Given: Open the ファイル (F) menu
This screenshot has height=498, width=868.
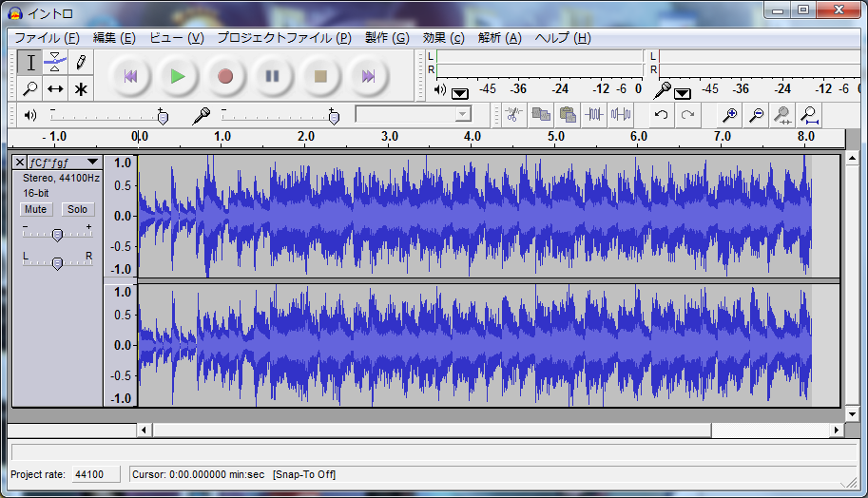Looking at the screenshot, I should (x=47, y=38).
